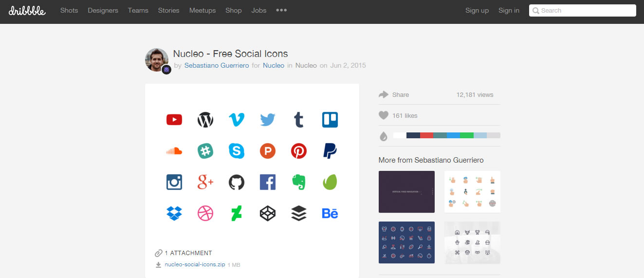The height and width of the screenshot is (278, 644).
Task: Click the share arrow icon
Action: pos(384,94)
